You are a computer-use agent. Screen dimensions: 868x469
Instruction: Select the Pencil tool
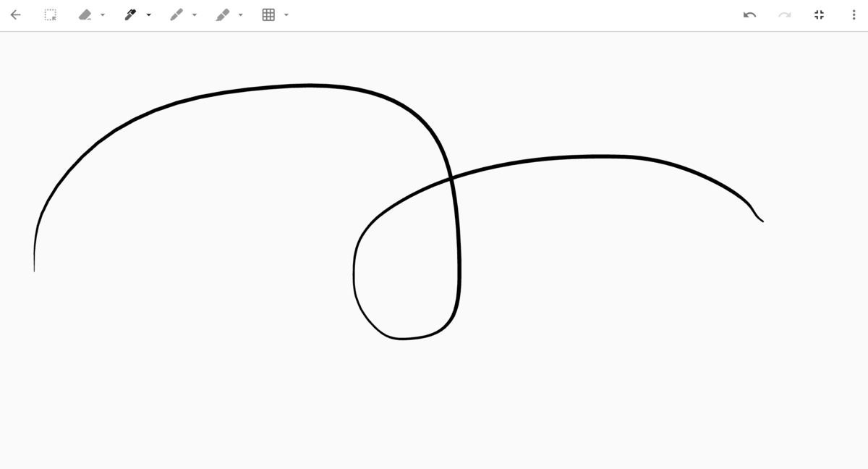178,14
